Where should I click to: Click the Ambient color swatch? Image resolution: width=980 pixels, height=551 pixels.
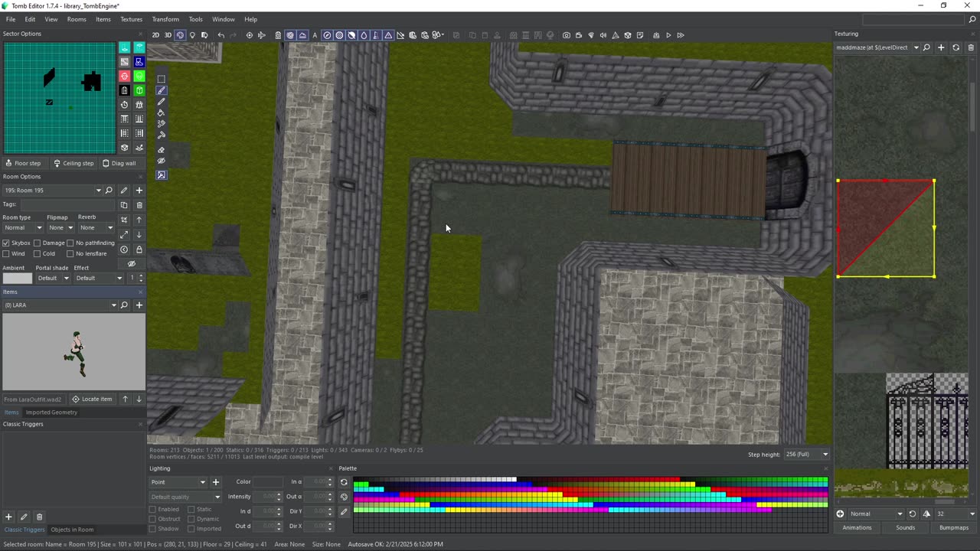pyautogui.click(x=18, y=278)
